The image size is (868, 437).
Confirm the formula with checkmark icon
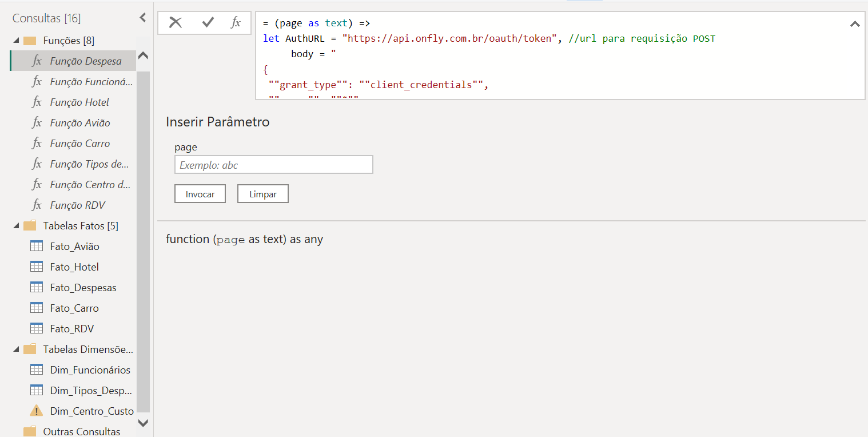(208, 22)
